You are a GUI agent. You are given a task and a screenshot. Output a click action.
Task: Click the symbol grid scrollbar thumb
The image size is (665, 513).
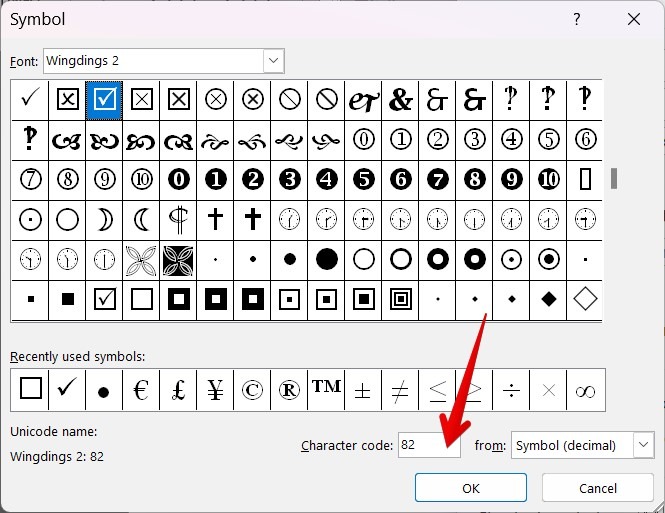614,178
